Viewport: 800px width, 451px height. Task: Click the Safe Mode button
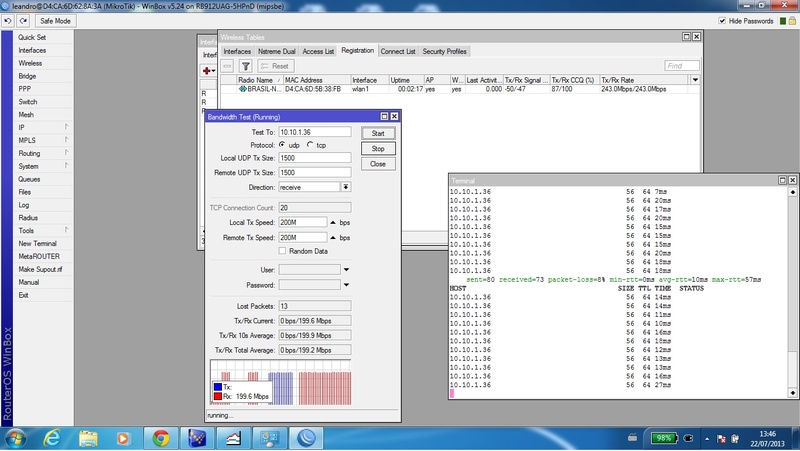[x=54, y=20]
